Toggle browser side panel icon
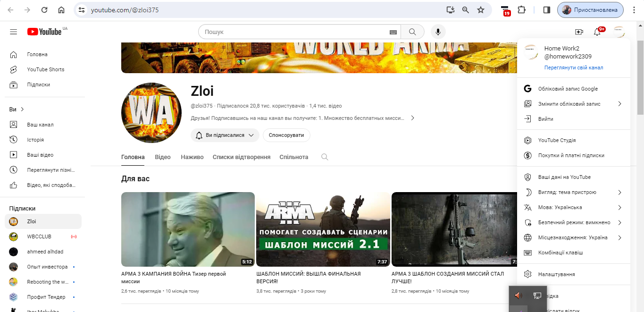The image size is (644, 312). coord(547,9)
